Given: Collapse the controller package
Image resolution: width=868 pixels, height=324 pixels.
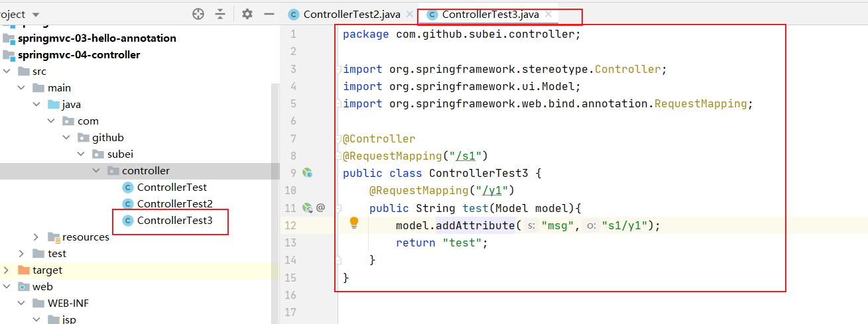Looking at the screenshot, I should (x=96, y=171).
